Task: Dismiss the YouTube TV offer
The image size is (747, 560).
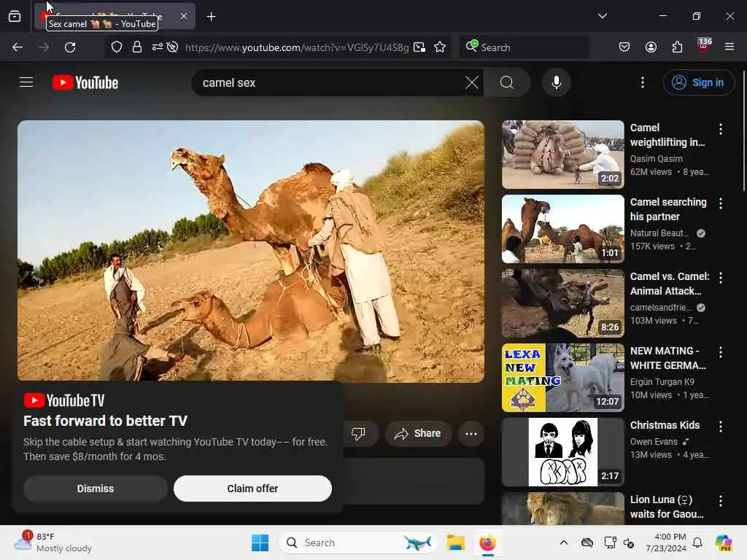Action: (x=96, y=489)
